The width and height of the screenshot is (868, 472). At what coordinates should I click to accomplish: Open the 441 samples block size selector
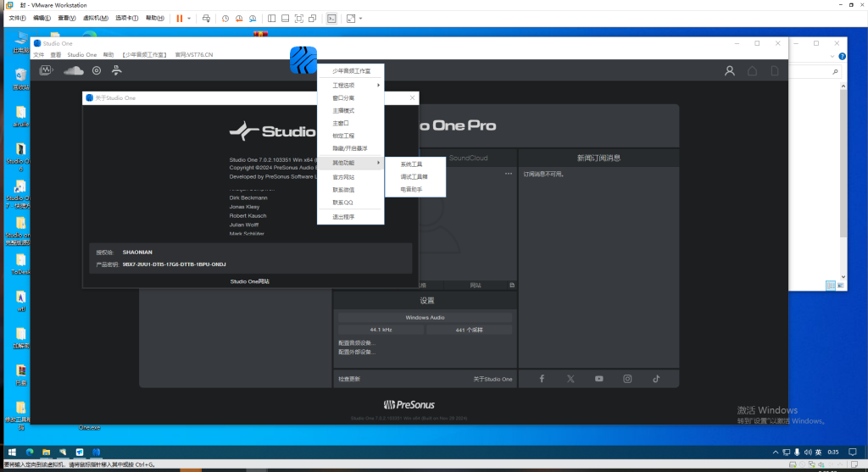(x=469, y=330)
